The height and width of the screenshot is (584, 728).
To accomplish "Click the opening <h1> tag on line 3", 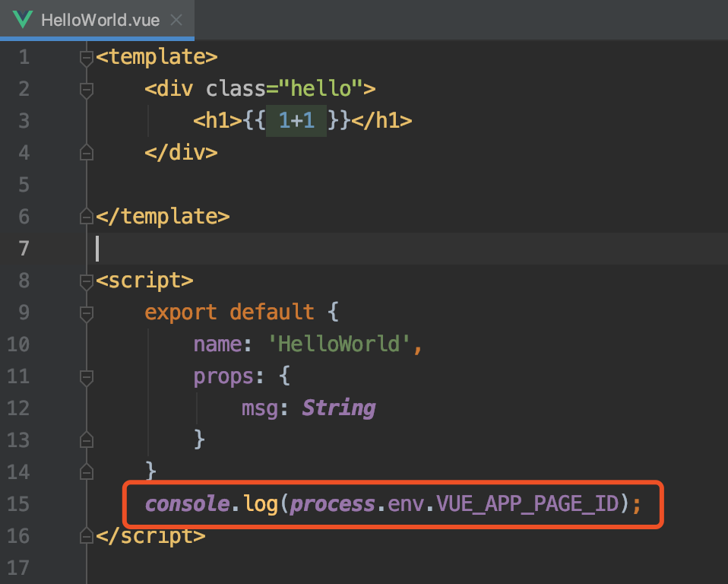I will pos(218,121).
